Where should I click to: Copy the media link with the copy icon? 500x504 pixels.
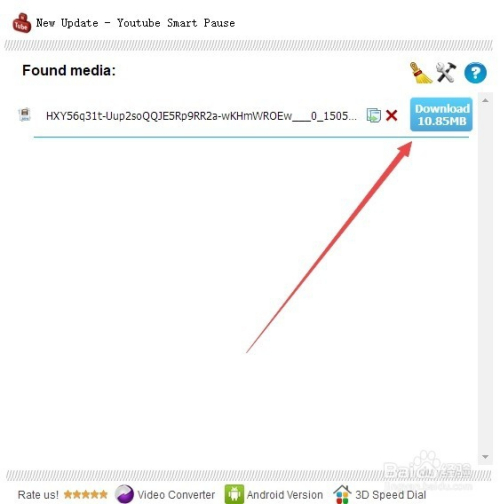(373, 115)
